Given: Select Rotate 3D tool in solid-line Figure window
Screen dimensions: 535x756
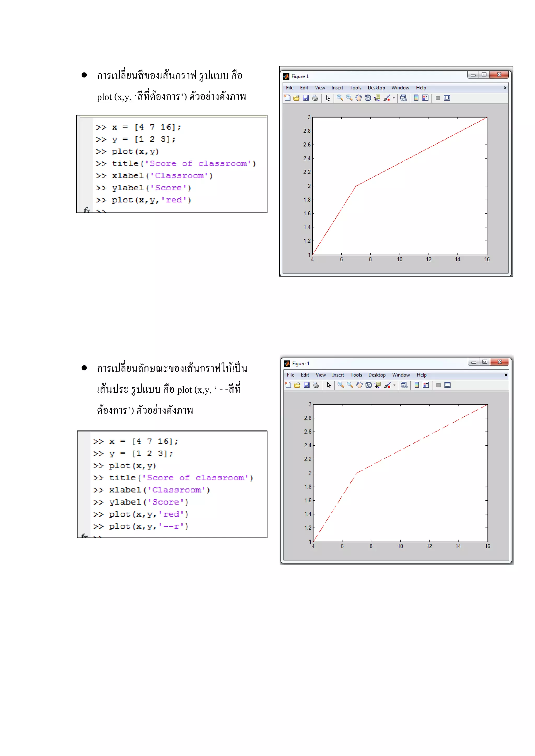Looking at the screenshot, I should pyautogui.click(x=368, y=98).
